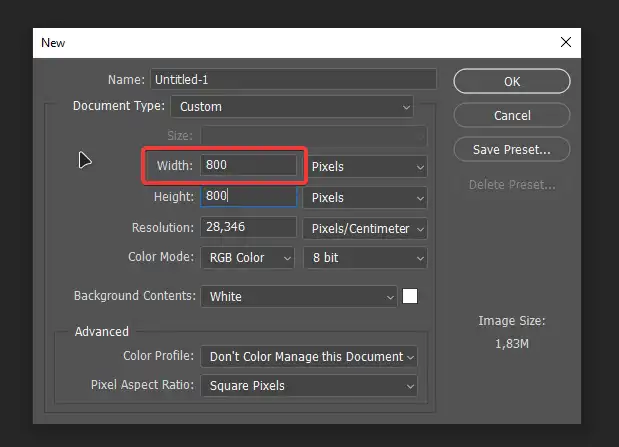Click the Width value field
Viewport: 619px width, 447px height.
[x=249, y=166]
